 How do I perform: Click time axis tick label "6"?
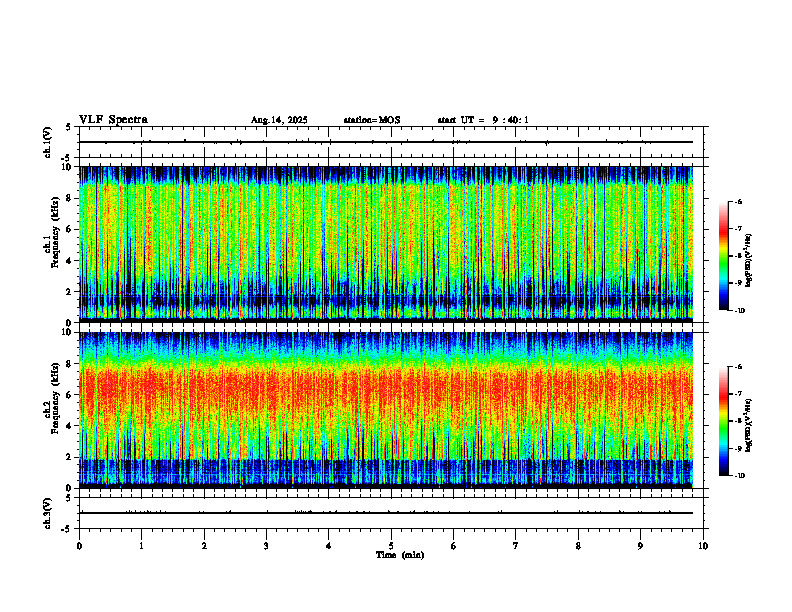(454, 546)
